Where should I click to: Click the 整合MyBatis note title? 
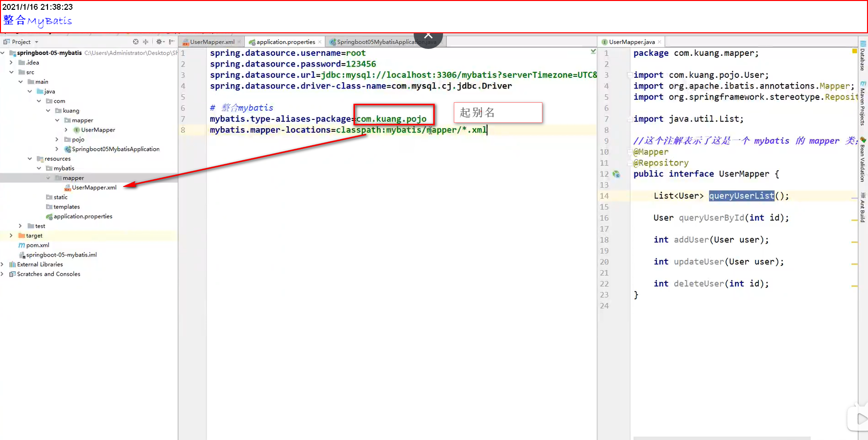coord(38,21)
